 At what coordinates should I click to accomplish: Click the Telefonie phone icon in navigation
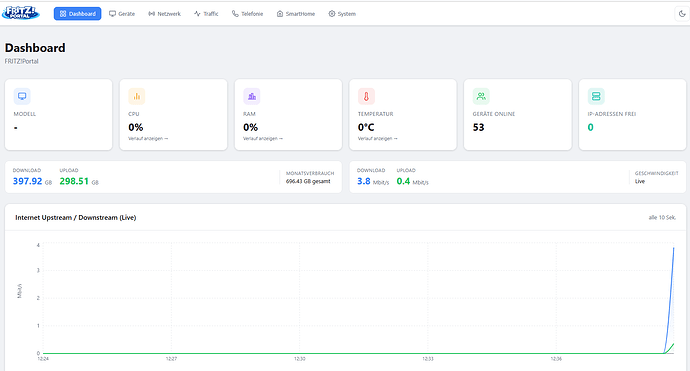pos(235,14)
